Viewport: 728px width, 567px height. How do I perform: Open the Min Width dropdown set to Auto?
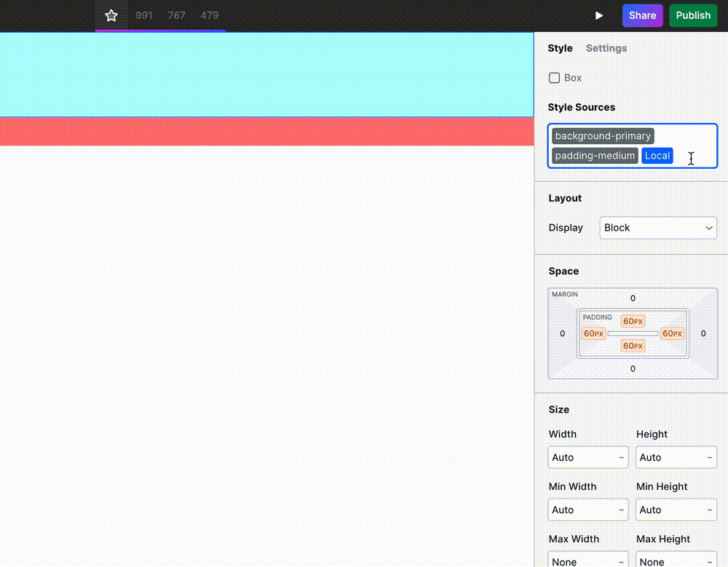coord(587,509)
